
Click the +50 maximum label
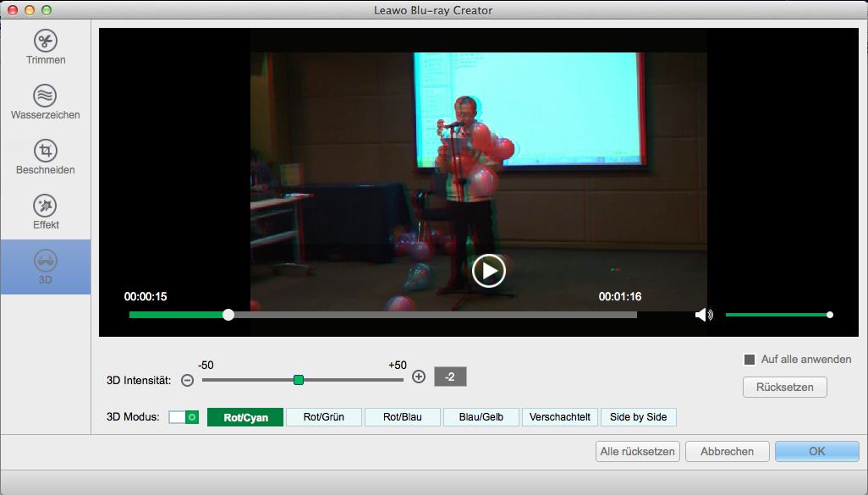tap(398, 366)
